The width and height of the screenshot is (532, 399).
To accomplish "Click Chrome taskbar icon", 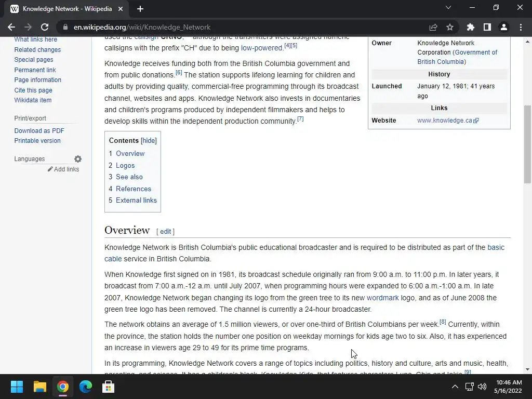I will pos(63,387).
